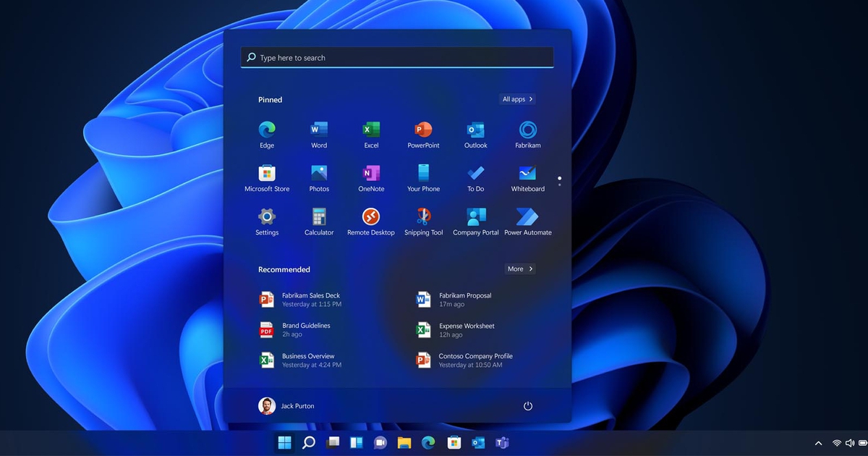Image resolution: width=868 pixels, height=456 pixels.
Task: Show hidden tray icons with the chevron
Action: pos(819,443)
